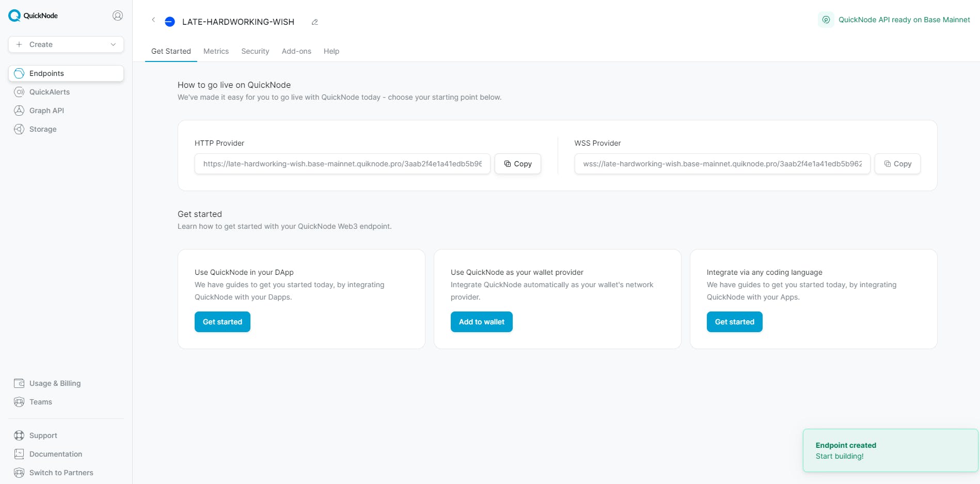The height and width of the screenshot is (484, 980).
Task: Copy the HTTP Provider URL
Action: click(x=518, y=164)
